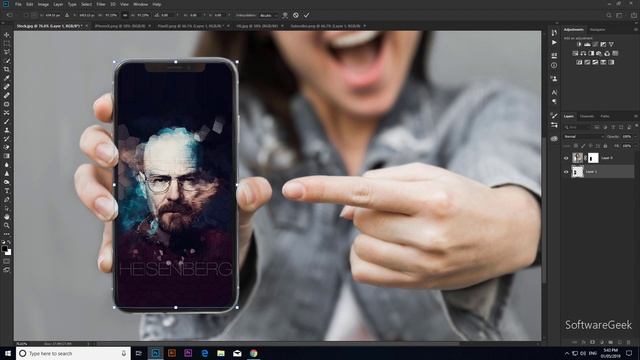Open the Normal blend mode dropdown

583,136
